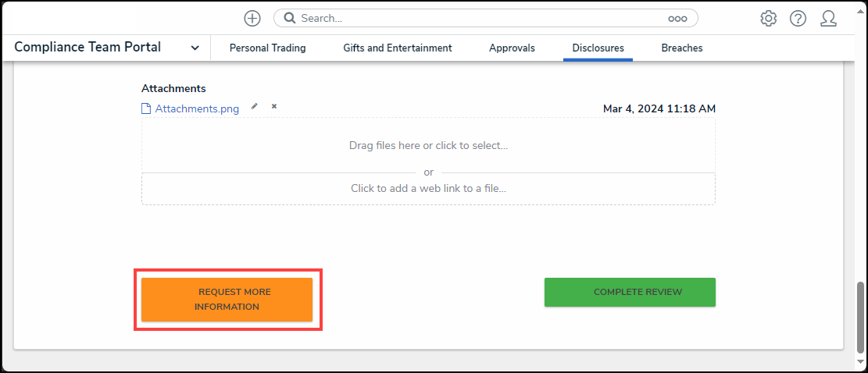The width and height of the screenshot is (868, 373).
Task: Go to the Approvals tab
Action: click(x=512, y=48)
